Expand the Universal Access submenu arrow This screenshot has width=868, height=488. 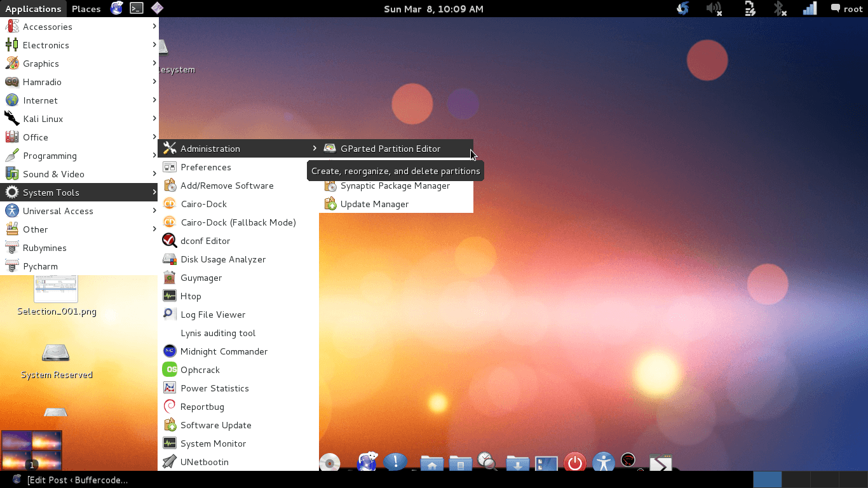pos(154,211)
